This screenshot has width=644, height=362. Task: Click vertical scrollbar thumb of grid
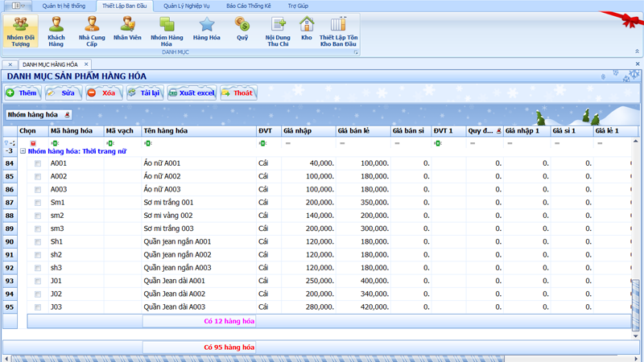point(636,304)
